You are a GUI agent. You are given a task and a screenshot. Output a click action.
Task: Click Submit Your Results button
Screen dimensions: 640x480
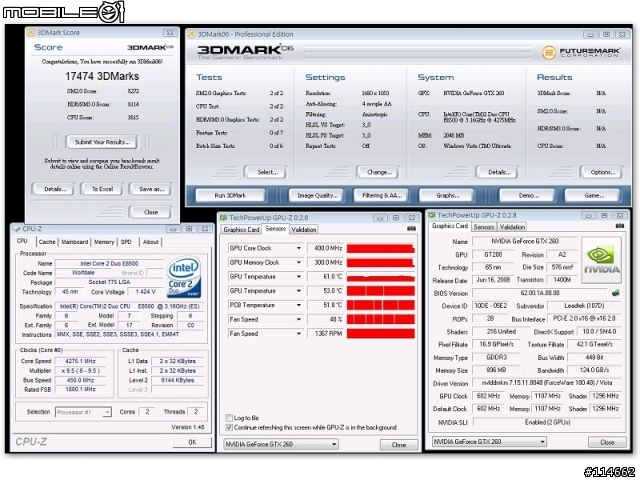[x=102, y=142]
